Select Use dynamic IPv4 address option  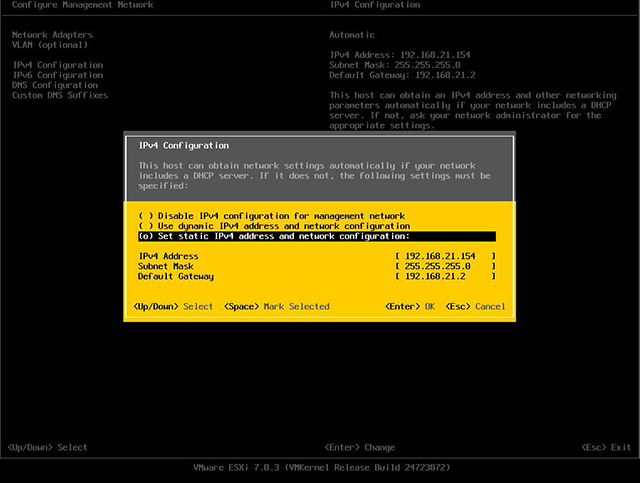coord(274,226)
